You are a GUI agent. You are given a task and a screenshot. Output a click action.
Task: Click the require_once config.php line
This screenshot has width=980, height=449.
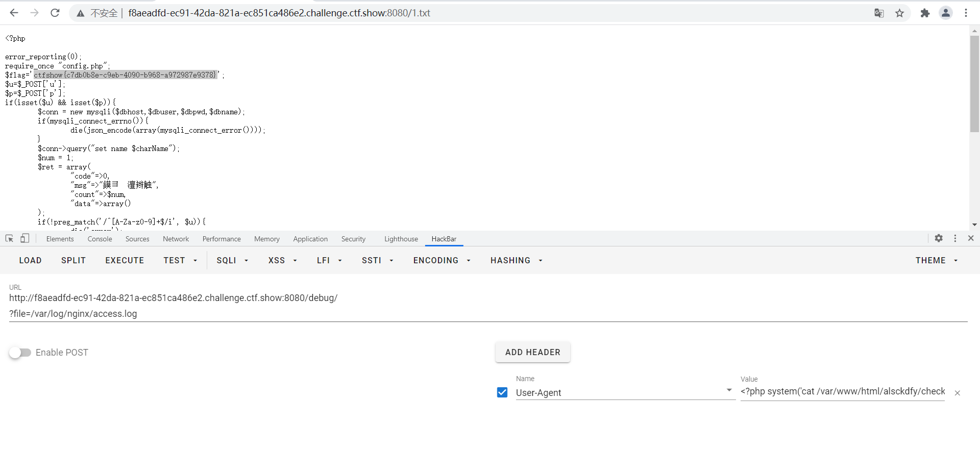pyautogui.click(x=58, y=66)
